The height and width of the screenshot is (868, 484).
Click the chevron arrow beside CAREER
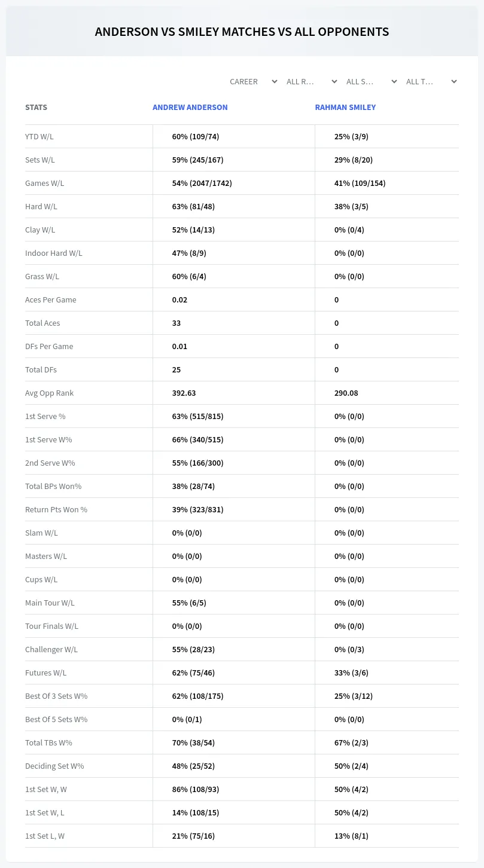pos(275,82)
